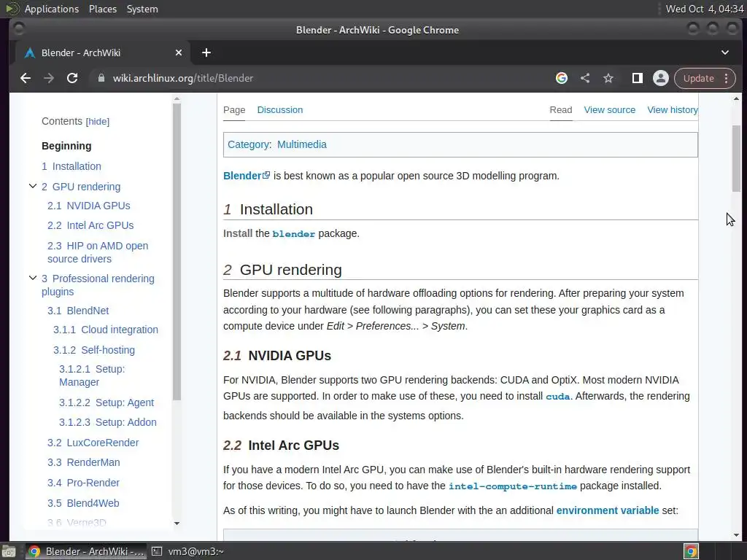Screen dimensions: 747x560
Task: Go to 1 Installation in contents
Action: tap(71, 167)
